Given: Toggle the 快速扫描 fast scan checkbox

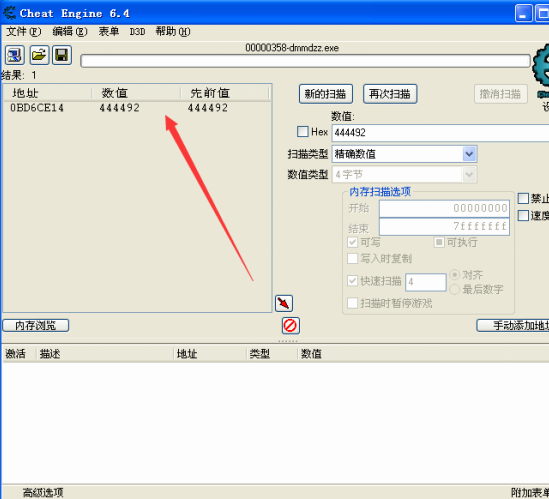Looking at the screenshot, I should coord(352,280).
